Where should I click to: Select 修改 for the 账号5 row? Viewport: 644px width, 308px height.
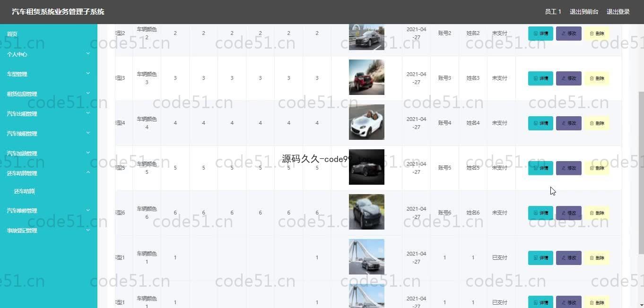(568, 168)
